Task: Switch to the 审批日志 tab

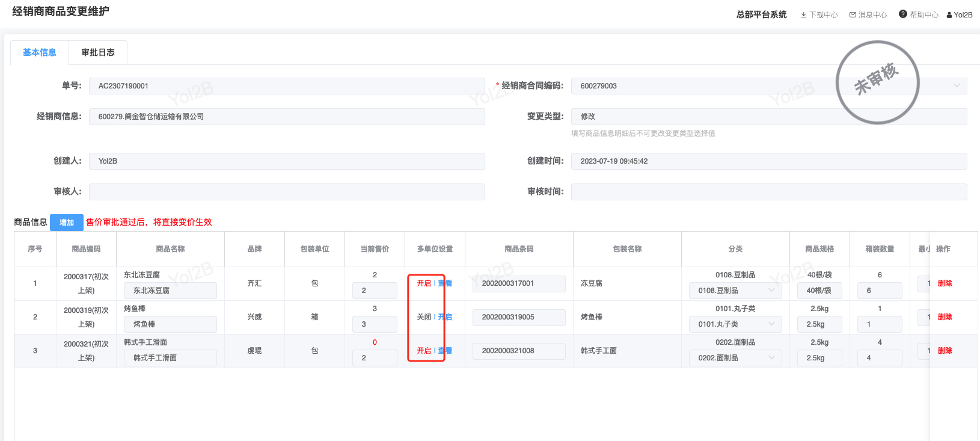Action: point(98,52)
